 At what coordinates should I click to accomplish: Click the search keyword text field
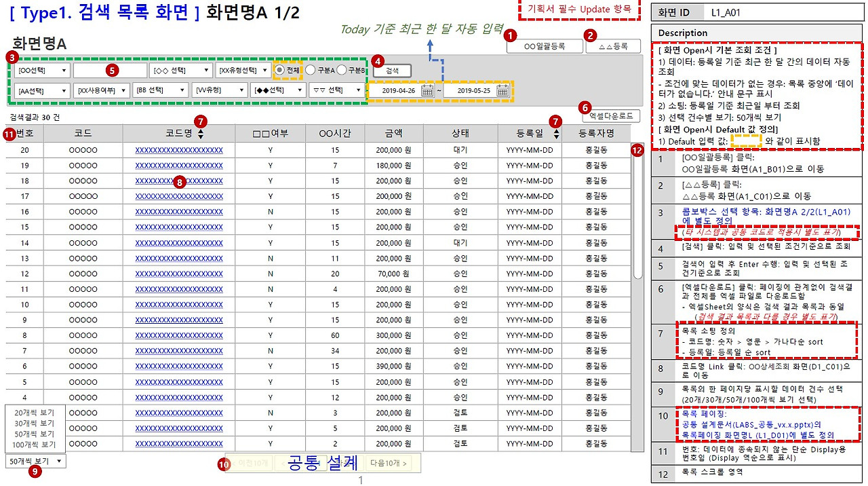pos(111,70)
